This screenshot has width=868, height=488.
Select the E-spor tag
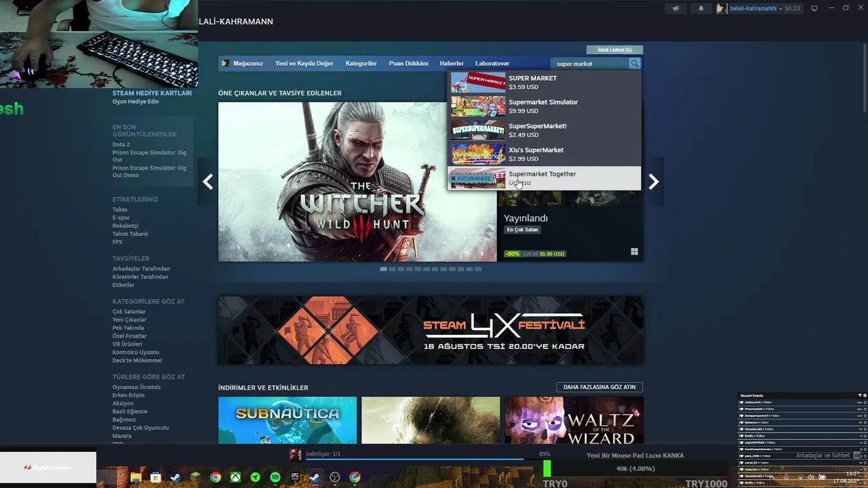(121, 218)
